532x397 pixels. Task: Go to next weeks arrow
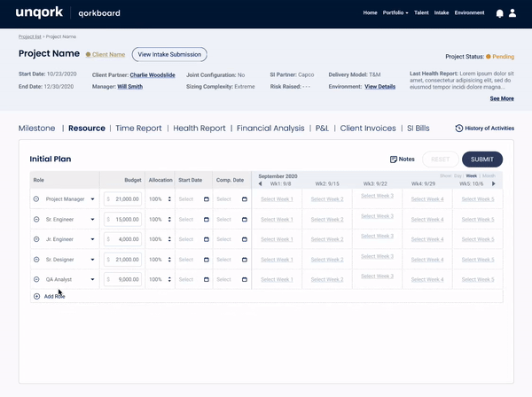point(494,183)
